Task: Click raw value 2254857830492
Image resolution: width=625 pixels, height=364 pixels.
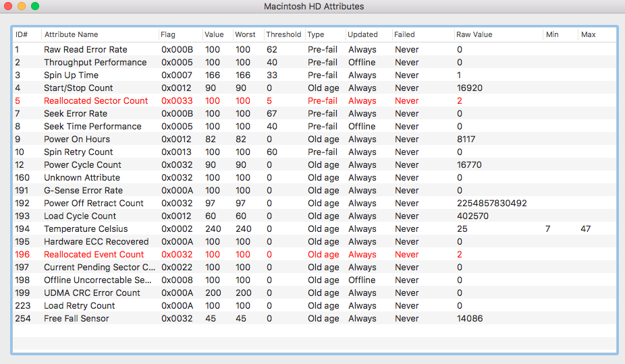Action: point(492,203)
